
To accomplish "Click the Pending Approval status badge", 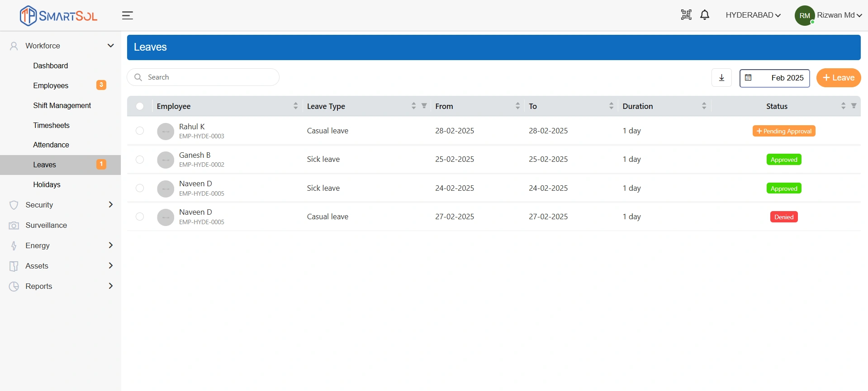I will pyautogui.click(x=783, y=131).
